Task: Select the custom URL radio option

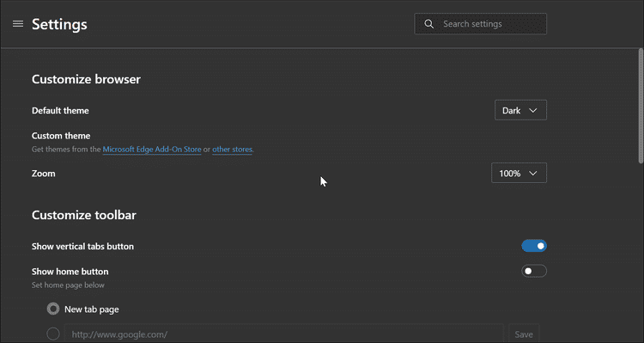Action: tap(53, 334)
